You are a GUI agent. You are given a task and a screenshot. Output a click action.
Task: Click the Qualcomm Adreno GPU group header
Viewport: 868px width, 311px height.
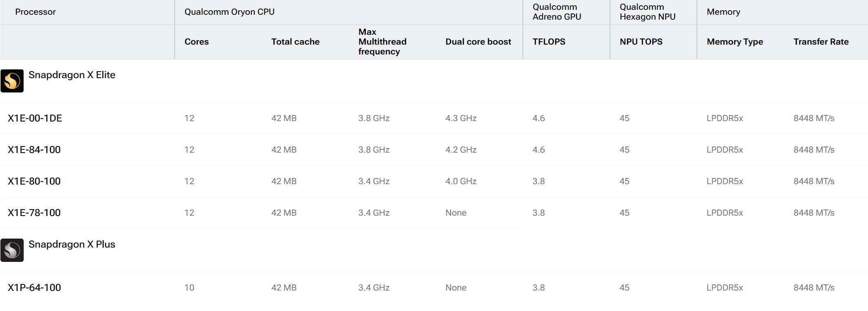tap(557, 12)
